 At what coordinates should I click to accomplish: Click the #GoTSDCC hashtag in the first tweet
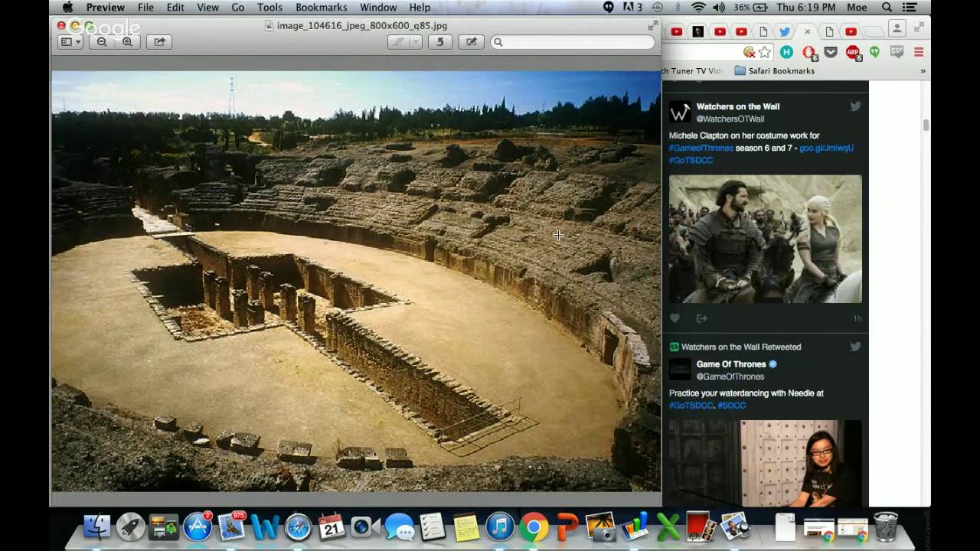pyautogui.click(x=691, y=160)
